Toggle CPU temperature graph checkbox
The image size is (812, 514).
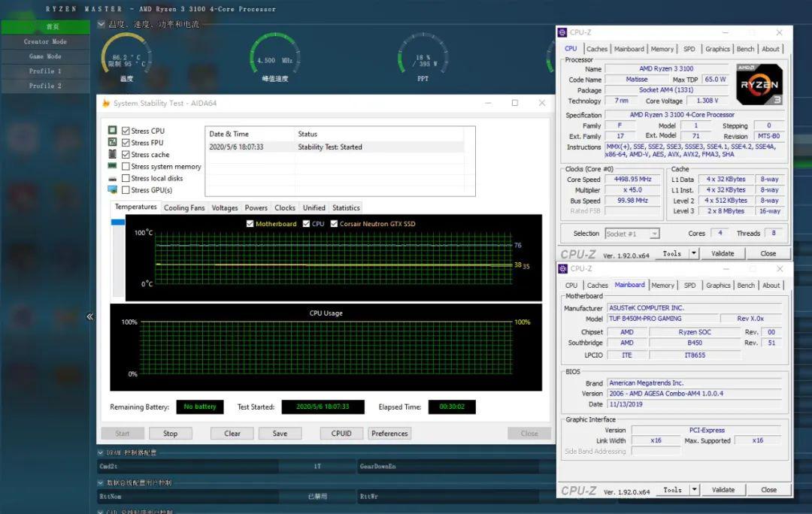click(x=306, y=224)
